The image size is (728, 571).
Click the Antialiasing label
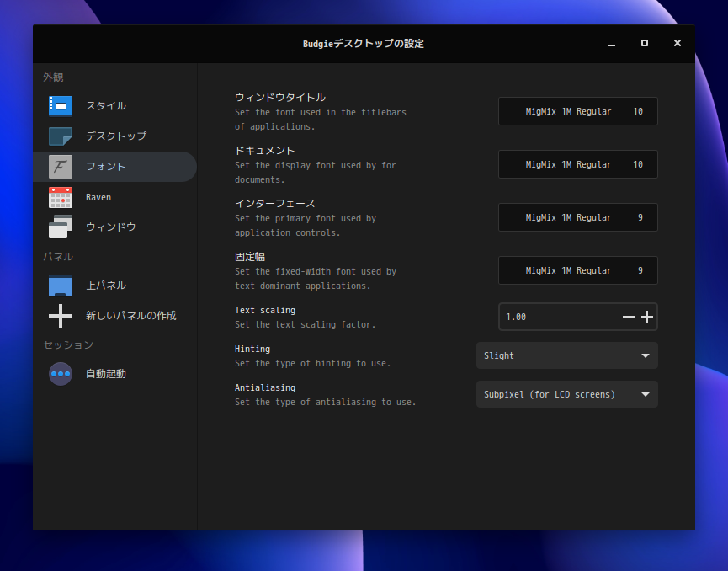point(265,387)
